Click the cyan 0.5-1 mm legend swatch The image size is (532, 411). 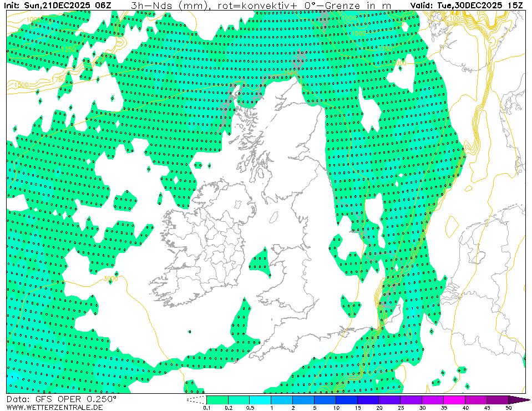tap(260, 399)
